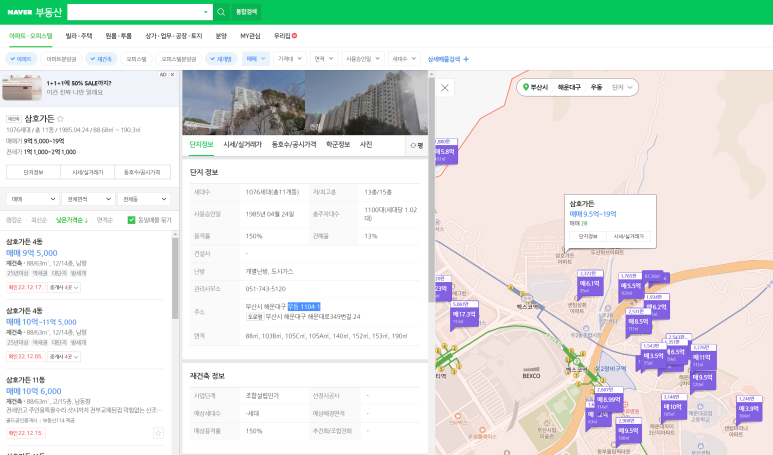Open the 매매 deal-type filter dropdown
Viewport: 773px width, 455px height.
pyautogui.click(x=256, y=59)
